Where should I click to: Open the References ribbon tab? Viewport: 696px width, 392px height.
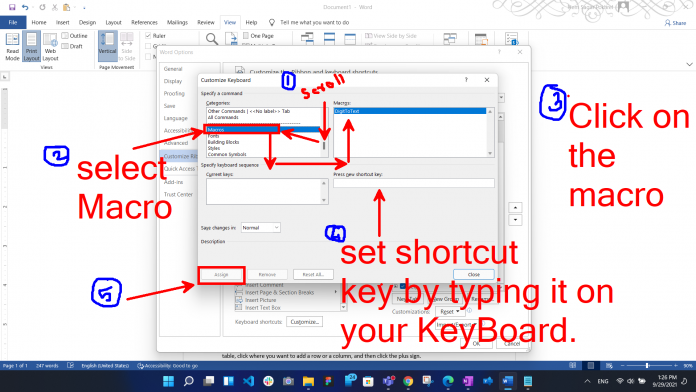[144, 22]
